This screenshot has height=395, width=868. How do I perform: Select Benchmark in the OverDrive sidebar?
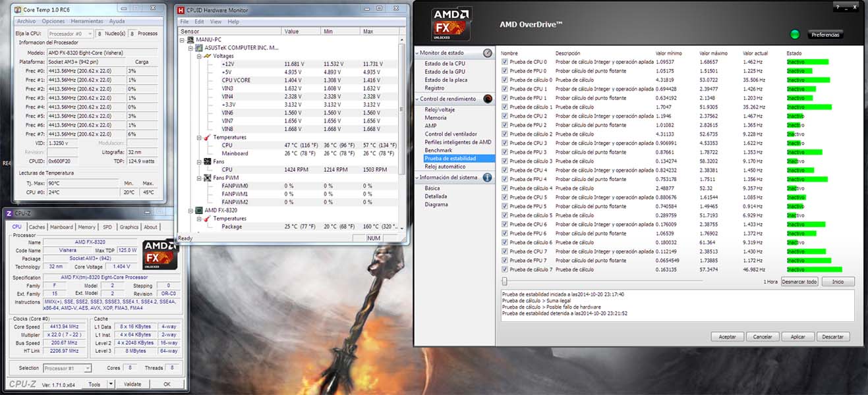pyautogui.click(x=438, y=150)
